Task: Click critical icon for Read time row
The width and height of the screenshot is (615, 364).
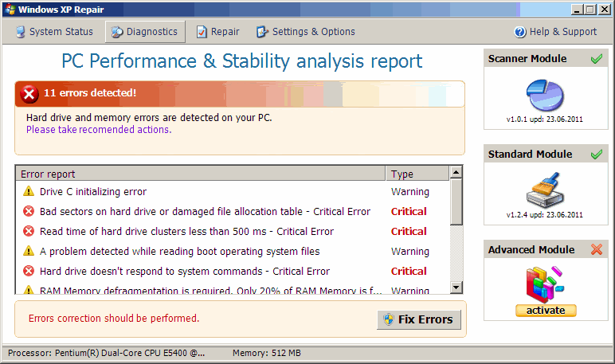Action: click(x=29, y=232)
